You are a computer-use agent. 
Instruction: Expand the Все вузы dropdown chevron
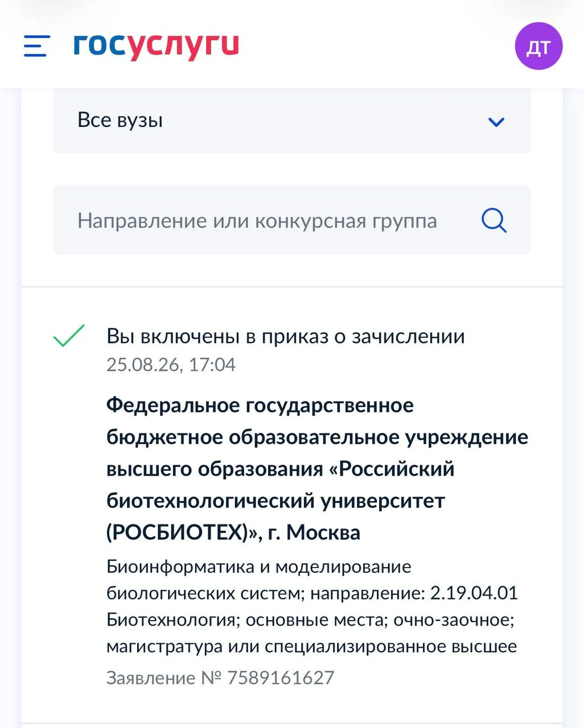click(496, 122)
